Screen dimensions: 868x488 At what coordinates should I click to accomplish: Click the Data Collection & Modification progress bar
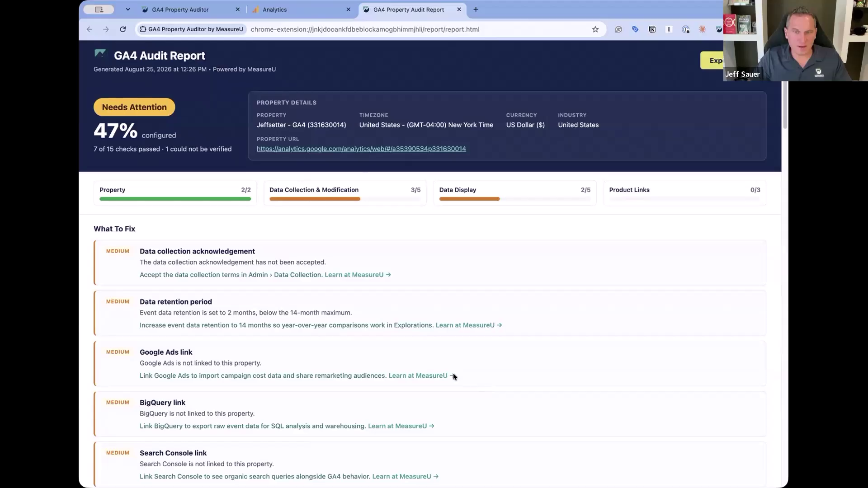[345, 199]
